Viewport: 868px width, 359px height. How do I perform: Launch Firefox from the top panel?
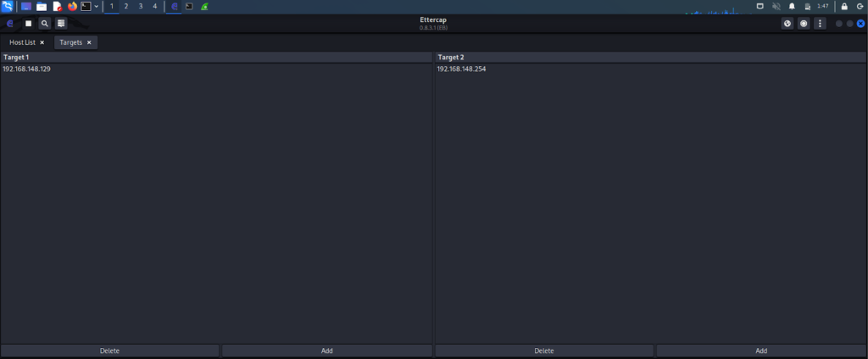[x=71, y=6]
